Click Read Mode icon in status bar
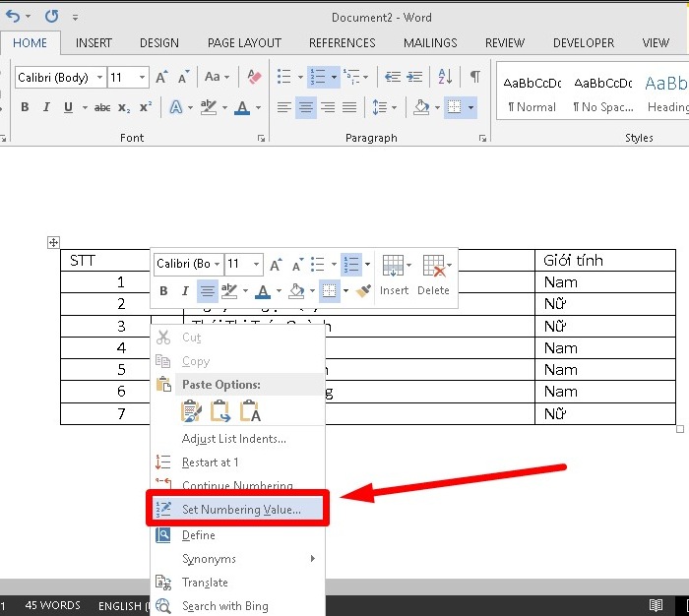This screenshot has height=616, width=689. 657,605
